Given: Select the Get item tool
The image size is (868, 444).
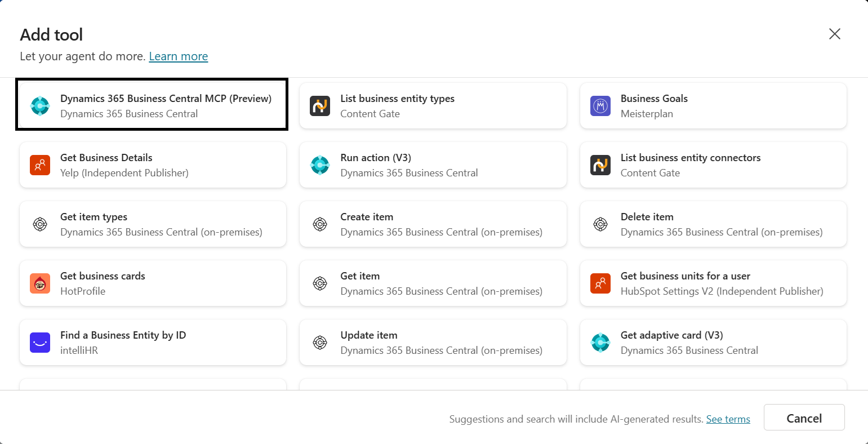Looking at the screenshot, I should coord(433,283).
